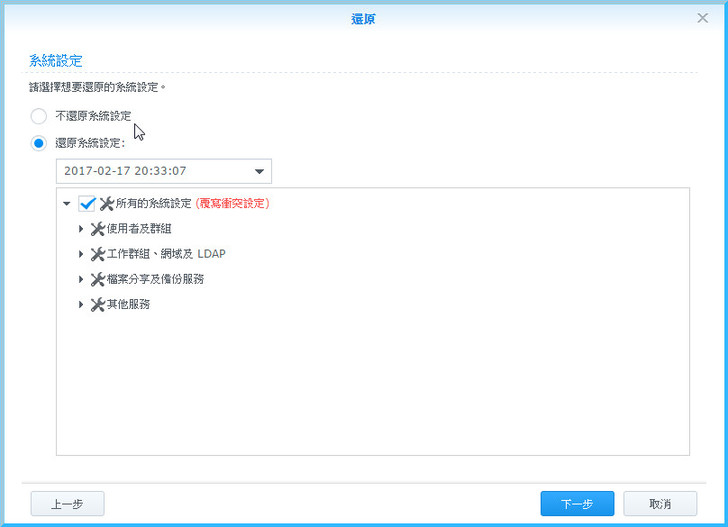Click the wrench icon beside 檔案分享及備份服務
The image size is (728, 527).
98,279
